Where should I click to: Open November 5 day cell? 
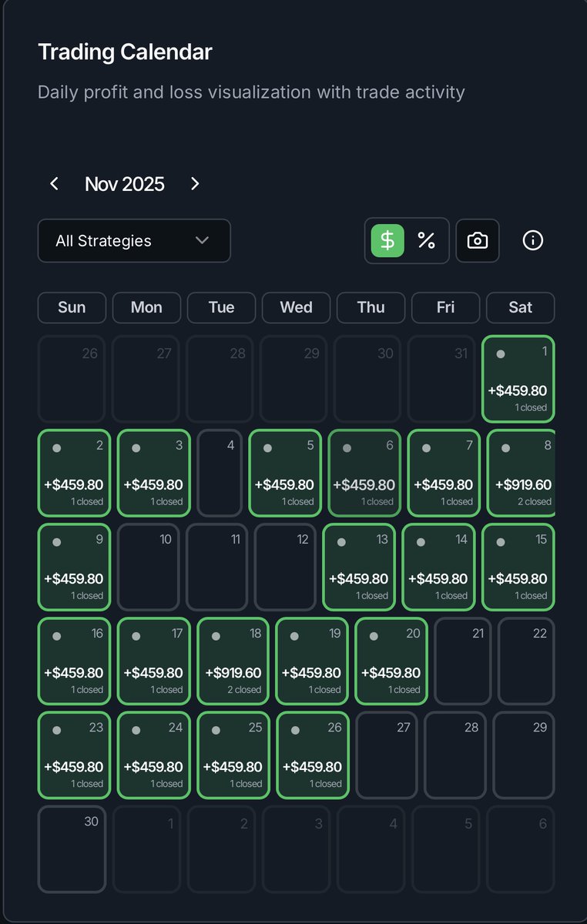pos(285,473)
